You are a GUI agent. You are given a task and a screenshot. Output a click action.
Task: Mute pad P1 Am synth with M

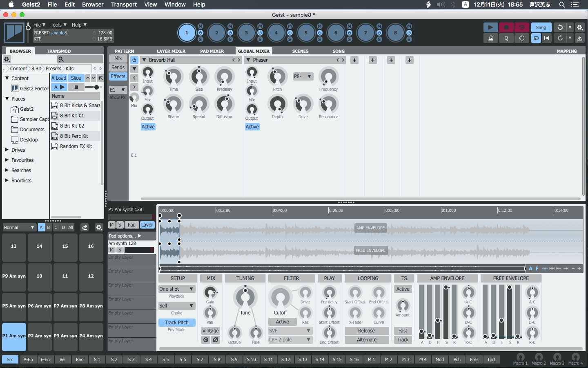click(x=112, y=225)
